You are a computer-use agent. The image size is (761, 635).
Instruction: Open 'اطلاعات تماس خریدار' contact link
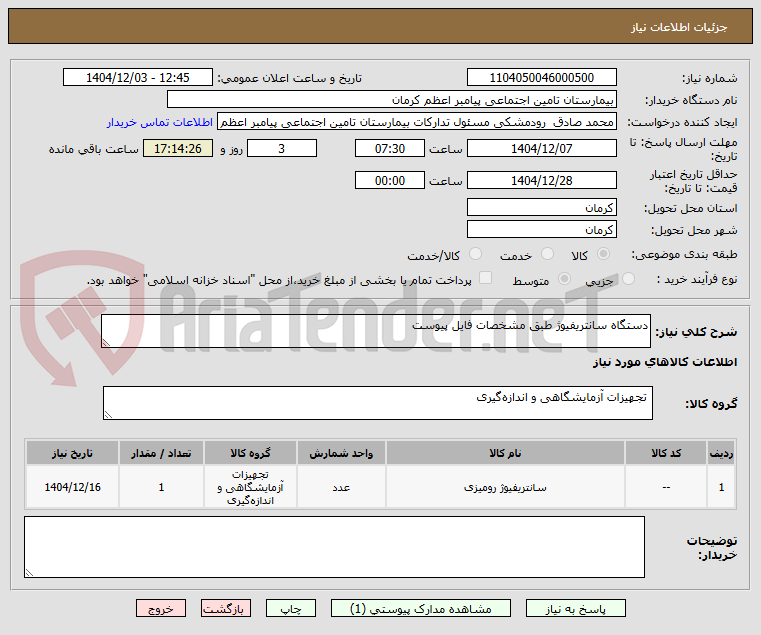(160, 122)
